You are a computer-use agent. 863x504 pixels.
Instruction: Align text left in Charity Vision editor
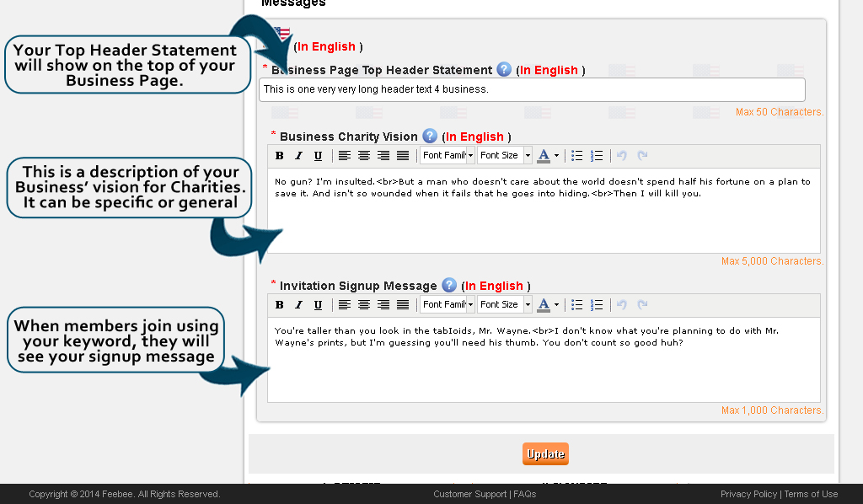345,156
